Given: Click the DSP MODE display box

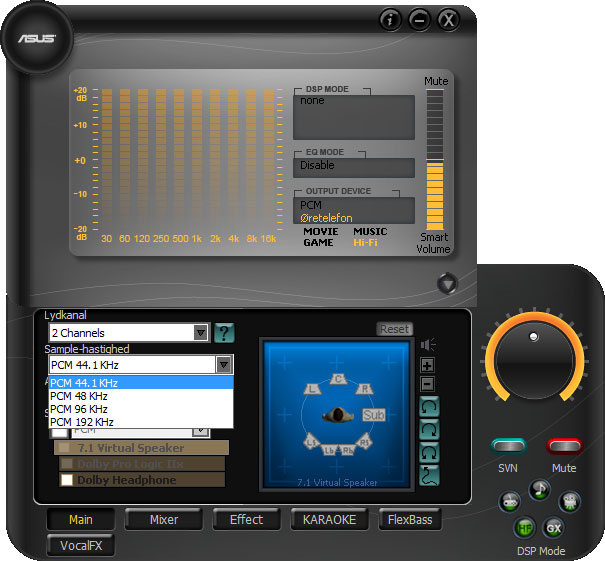Looking at the screenshot, I should [354, 117].
